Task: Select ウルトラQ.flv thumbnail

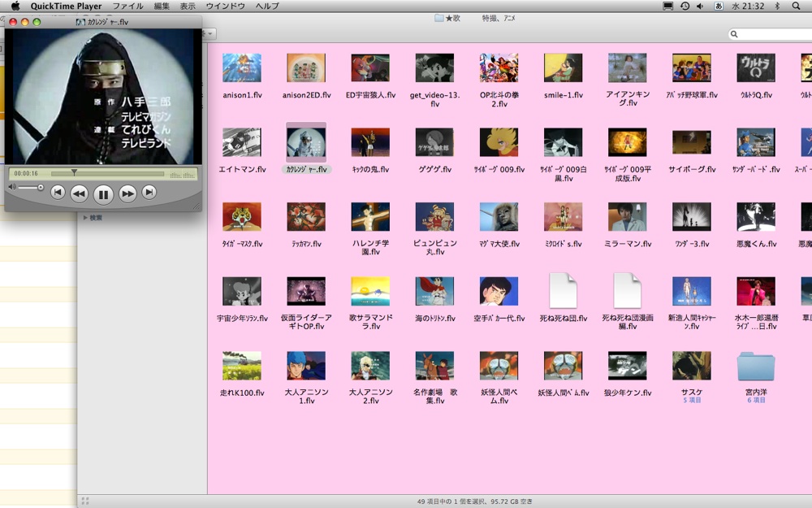Action: point(755,68)
